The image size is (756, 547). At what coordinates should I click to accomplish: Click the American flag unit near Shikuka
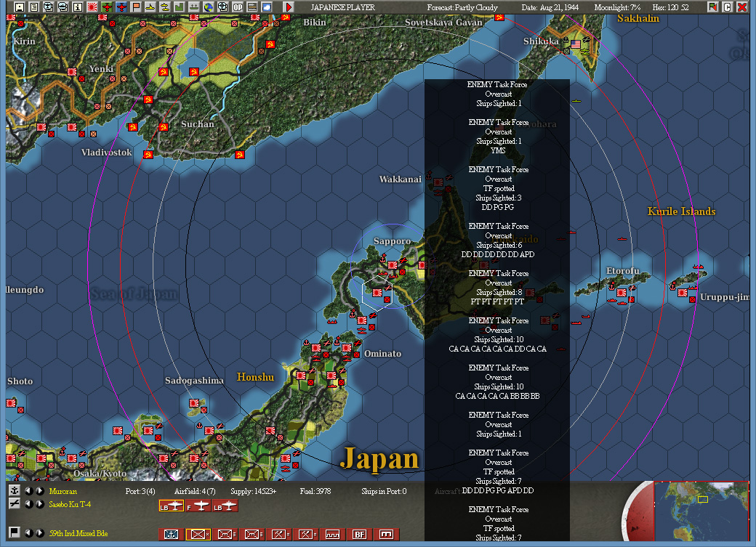(x=576, y=44)
